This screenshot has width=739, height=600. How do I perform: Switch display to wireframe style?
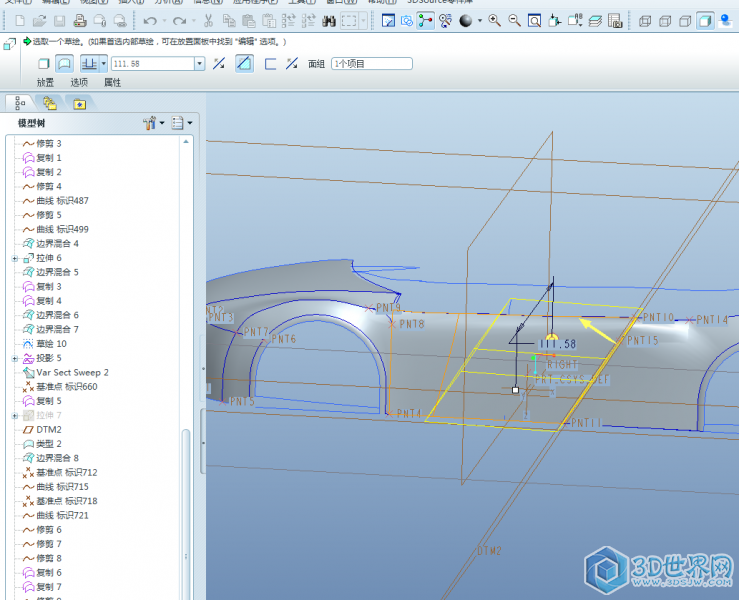click(x=645, y=21)
